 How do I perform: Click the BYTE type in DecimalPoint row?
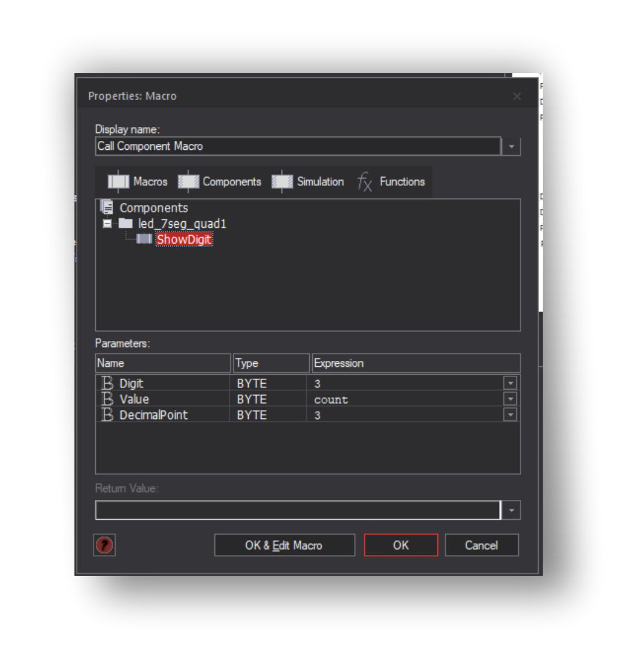[x=252, y=415]
